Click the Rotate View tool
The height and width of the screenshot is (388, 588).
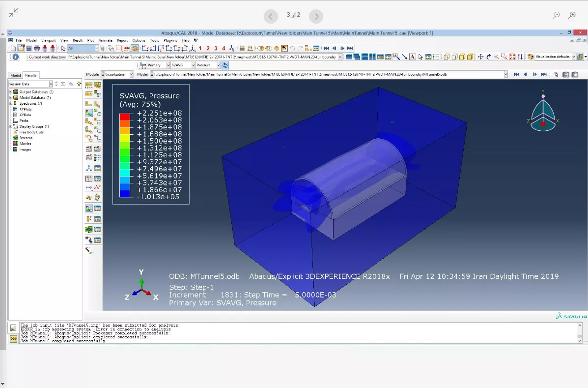point(488,57)
